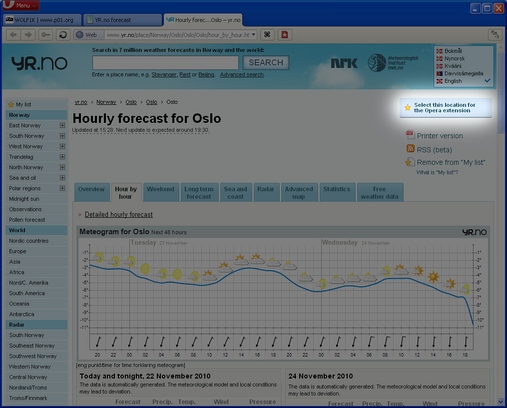Open Southeast Norway radar item

point(37,346)
